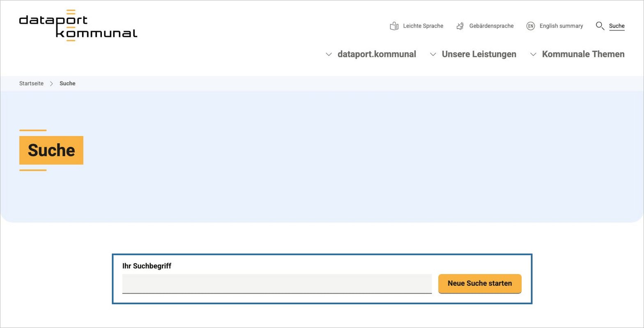Click the dataport kommunal logo
Image resolution: width=644 pixels, height=328 pixels.
[78, 25]
